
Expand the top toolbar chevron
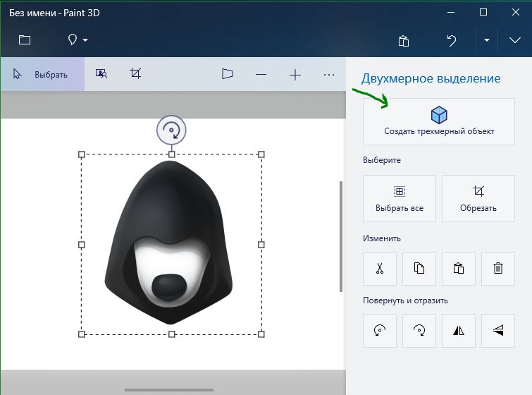click(x=514, y=40)
